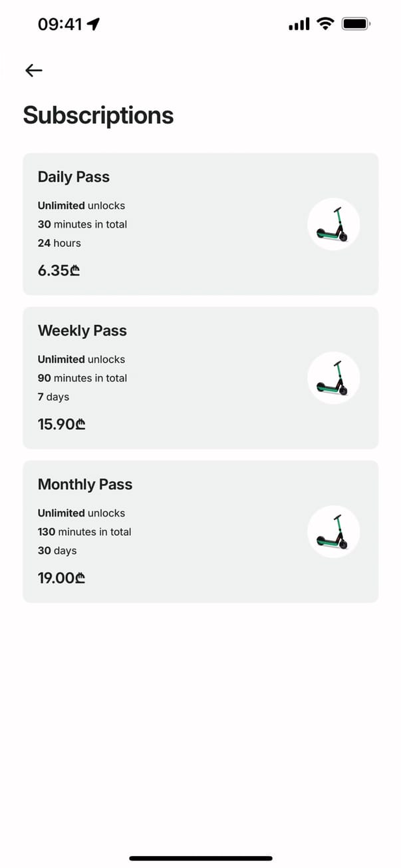401x868 pixels.
Task: Select the Weekly Pass title
Action: tap(82, 331)
